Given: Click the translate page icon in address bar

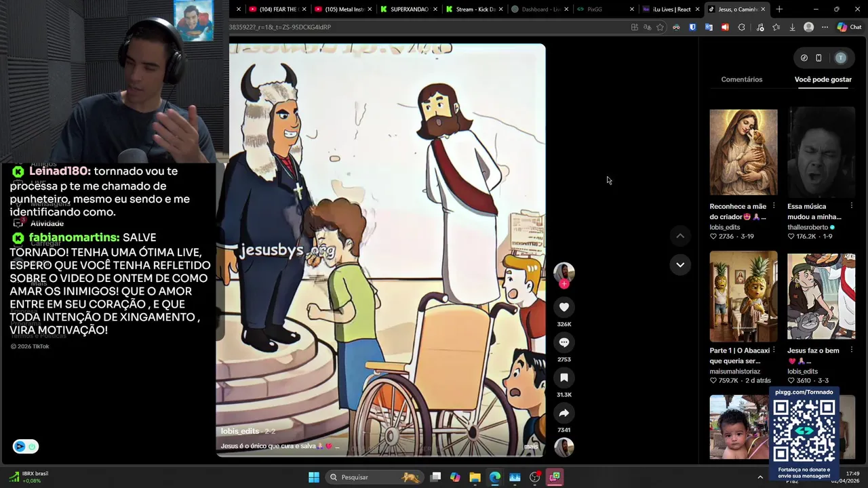Looking at the screenshot, I should (647, 27).
